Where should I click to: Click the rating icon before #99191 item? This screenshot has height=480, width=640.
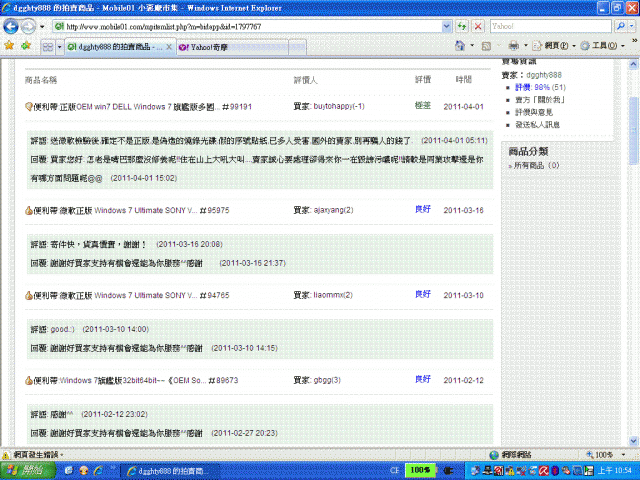(x=29, y=107)
